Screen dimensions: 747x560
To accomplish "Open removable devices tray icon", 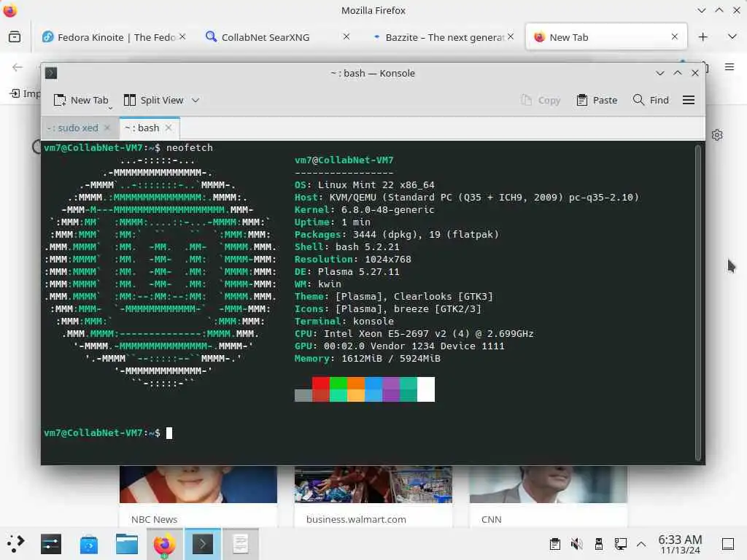I will click(x=599, y=544).
